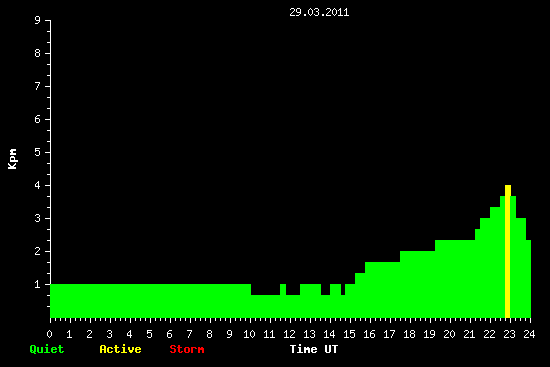
Task: Click the hour 5 label on time axis
Action: tap(149, 334)
